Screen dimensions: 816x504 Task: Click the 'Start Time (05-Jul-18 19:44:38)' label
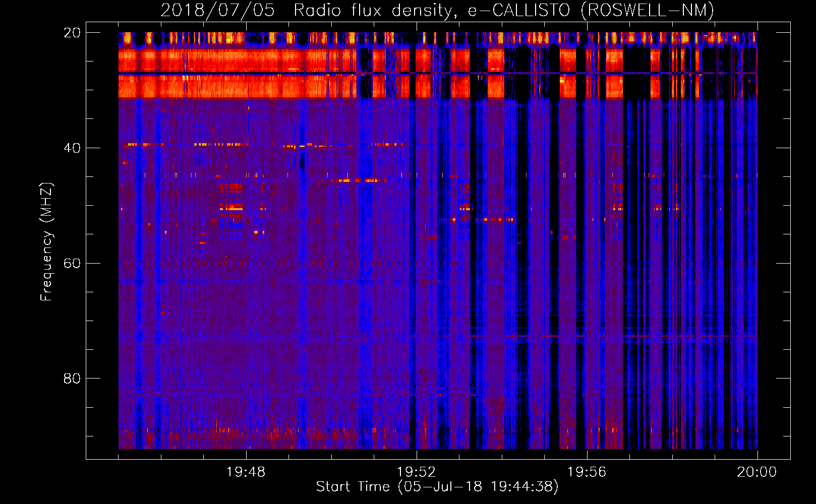click(437, 487)
